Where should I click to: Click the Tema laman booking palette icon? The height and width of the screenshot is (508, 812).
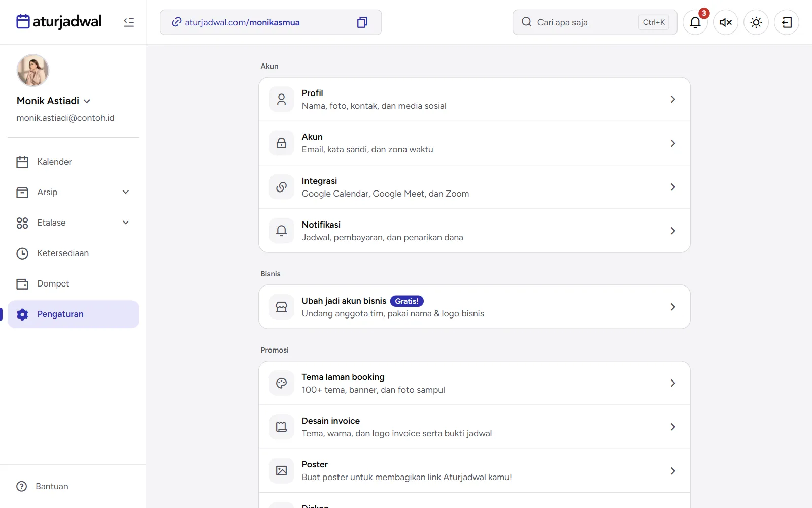282,383
